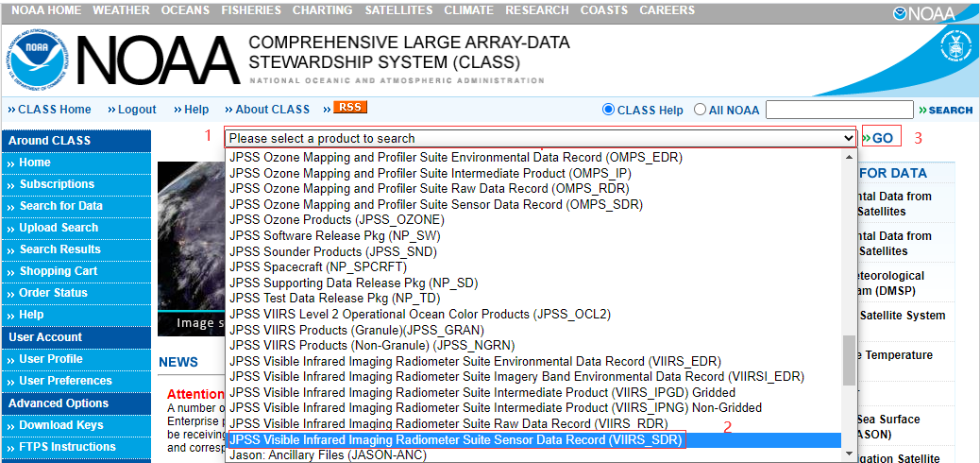Select OMPS_RDR Raw Data Record option
The height and width of the screenshot is (463, 980).
[533, 188]
